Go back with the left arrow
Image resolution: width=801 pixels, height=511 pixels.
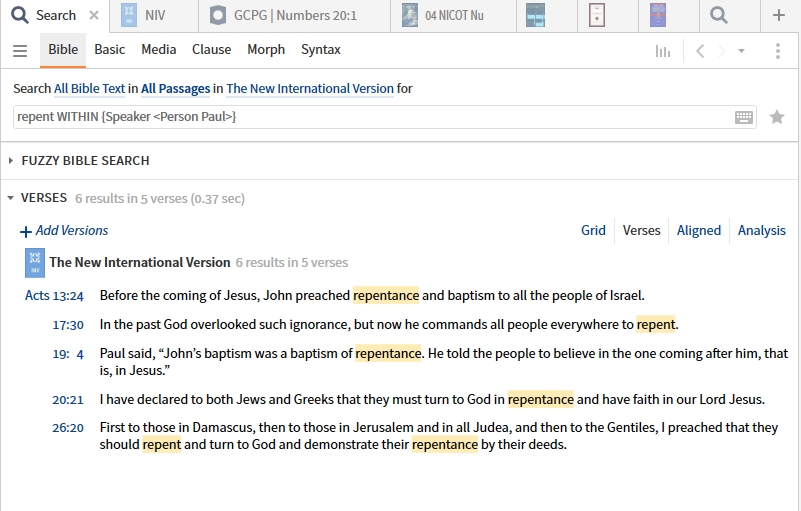700,51
